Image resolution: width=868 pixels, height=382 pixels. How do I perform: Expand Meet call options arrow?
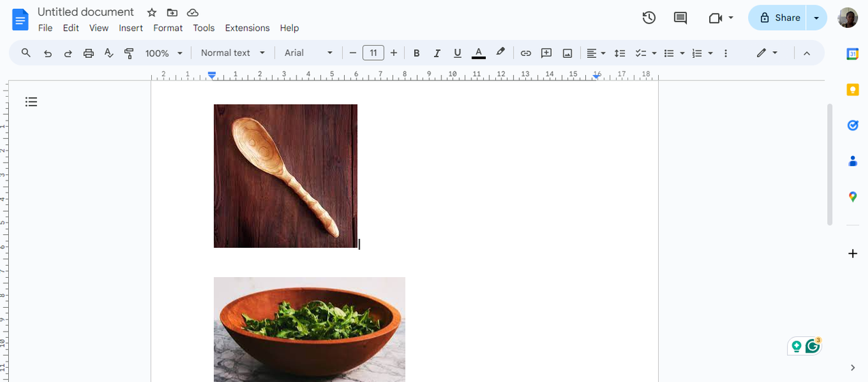pos(731,18)
